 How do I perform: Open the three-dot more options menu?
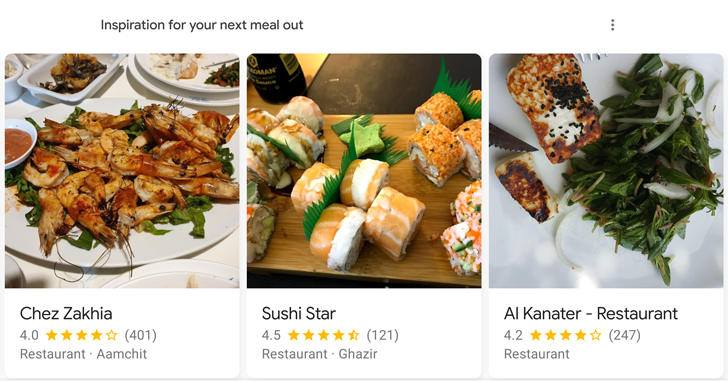coord(612,25)
